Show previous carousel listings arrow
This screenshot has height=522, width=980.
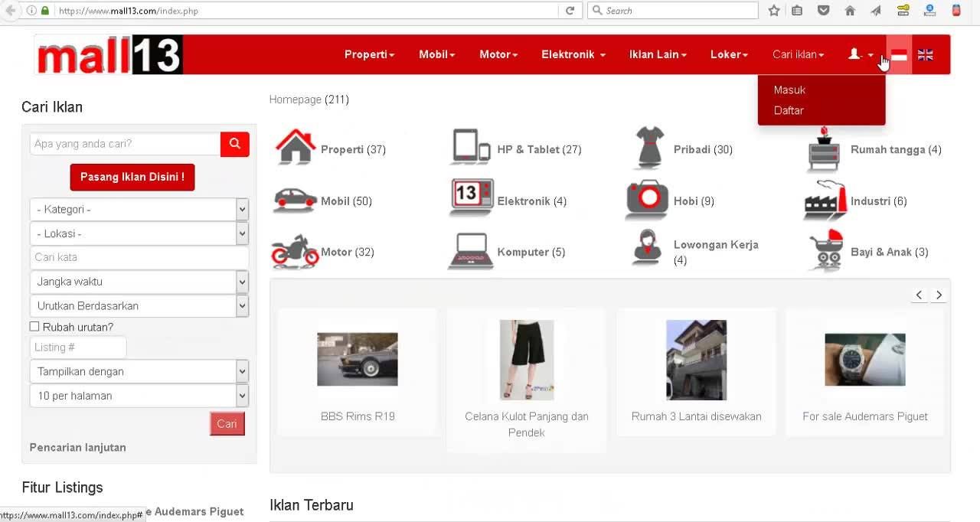[x=919, y=295]
